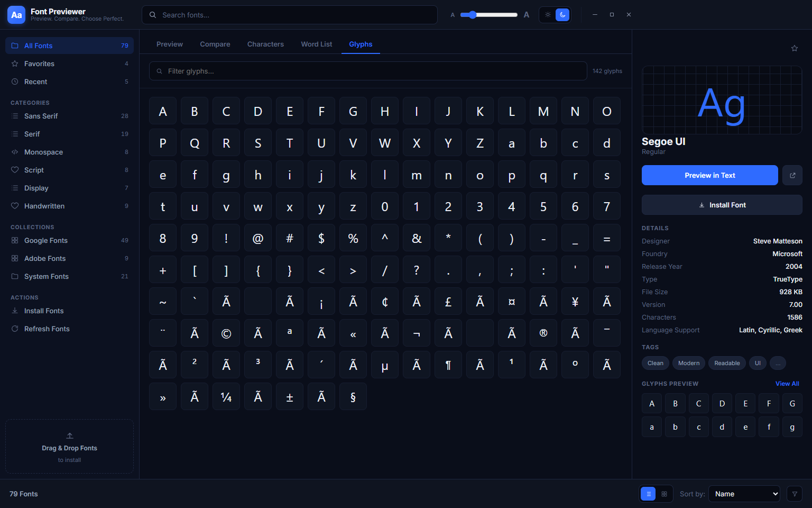Switch to grid view layout

664,494
